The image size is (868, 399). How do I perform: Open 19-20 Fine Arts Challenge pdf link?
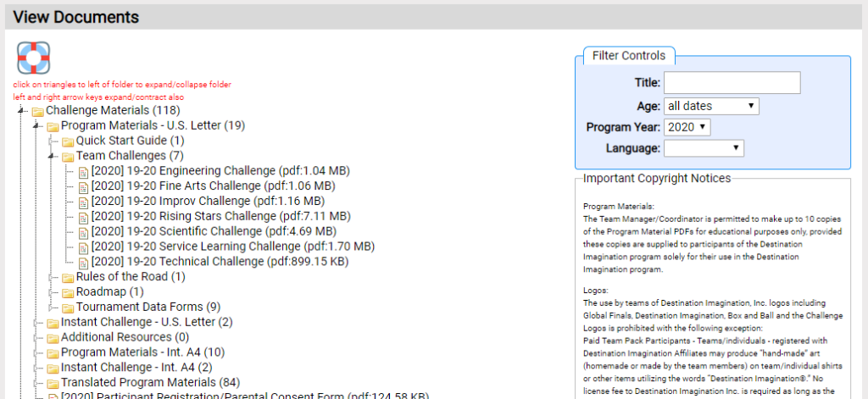(213, 186)
